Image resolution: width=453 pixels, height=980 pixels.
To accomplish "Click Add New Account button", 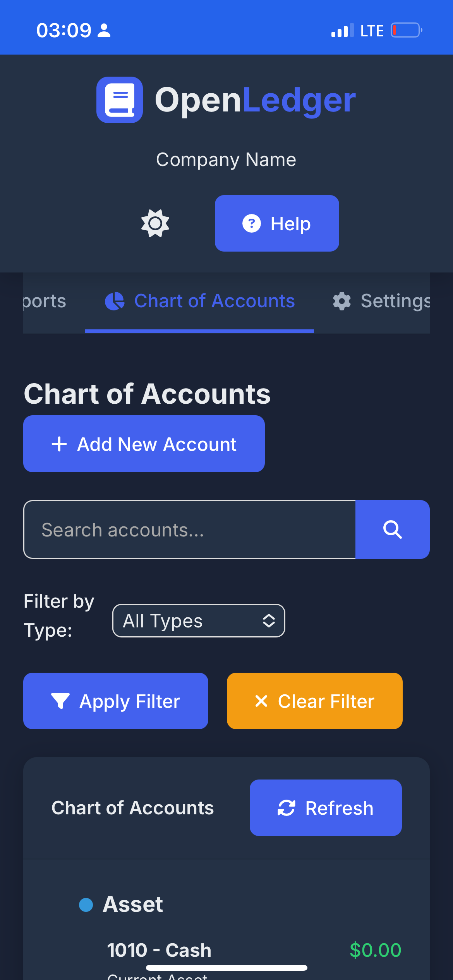I will 144,444.
